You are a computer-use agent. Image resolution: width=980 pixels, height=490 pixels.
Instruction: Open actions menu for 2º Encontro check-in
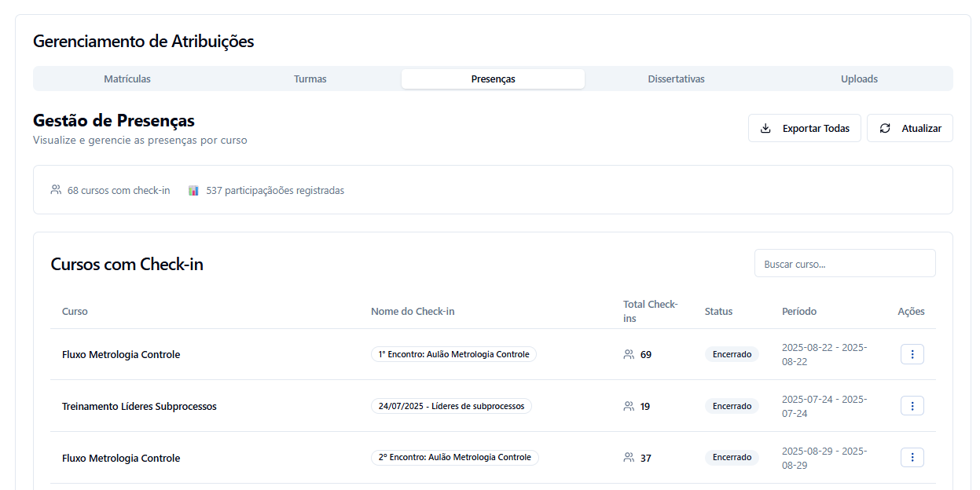[x=912, y=458]
